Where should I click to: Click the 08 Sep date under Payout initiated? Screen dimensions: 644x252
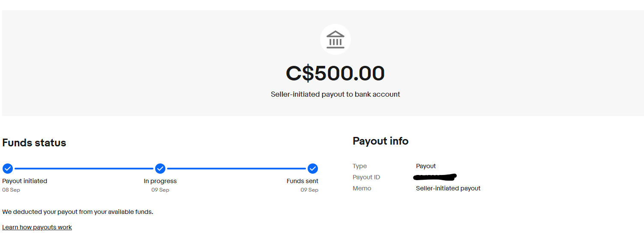[11, 190]
